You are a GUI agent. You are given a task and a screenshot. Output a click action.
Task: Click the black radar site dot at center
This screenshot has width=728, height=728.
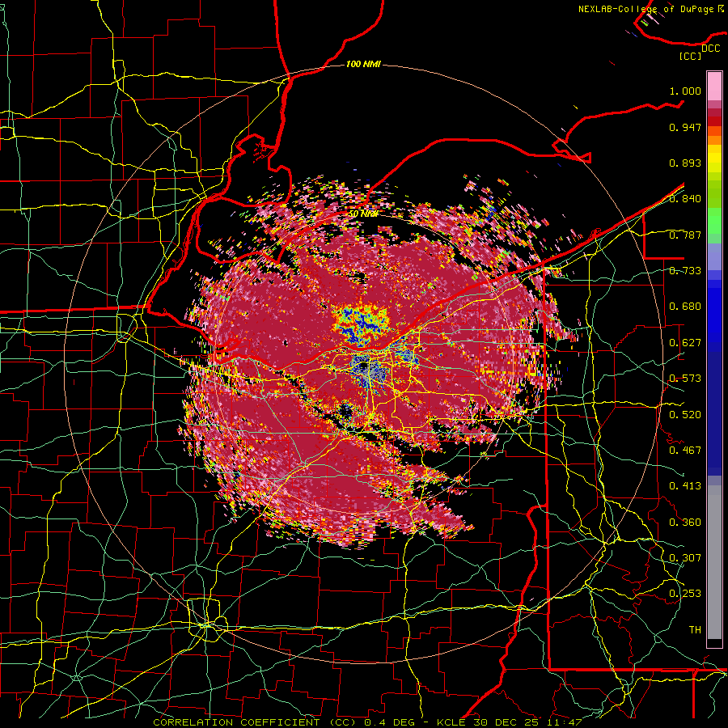[x=363, y=366]
